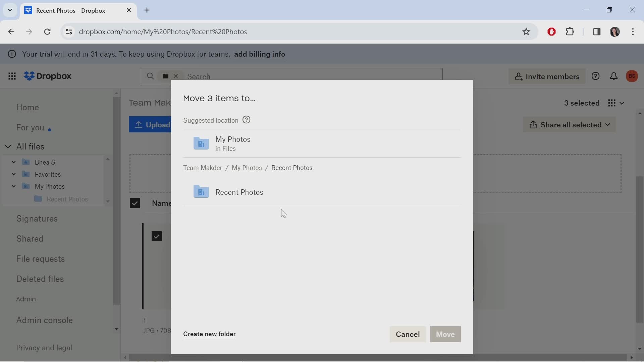Close the Recent Photos - Dropbox tab
Screen dimensions: 644x362
[x=129, y=10]
